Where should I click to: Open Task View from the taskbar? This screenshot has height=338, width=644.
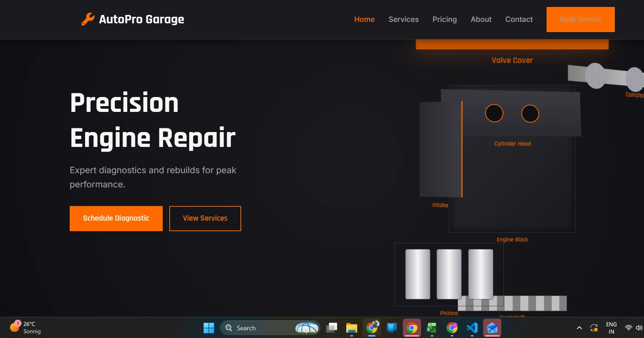(x=332, y=328)
